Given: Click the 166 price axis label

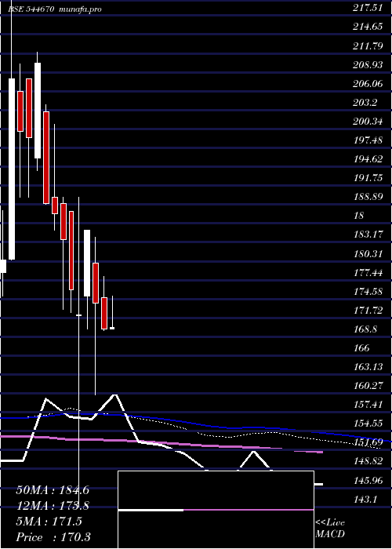Looking at the screenshot, I should point(361,348).
